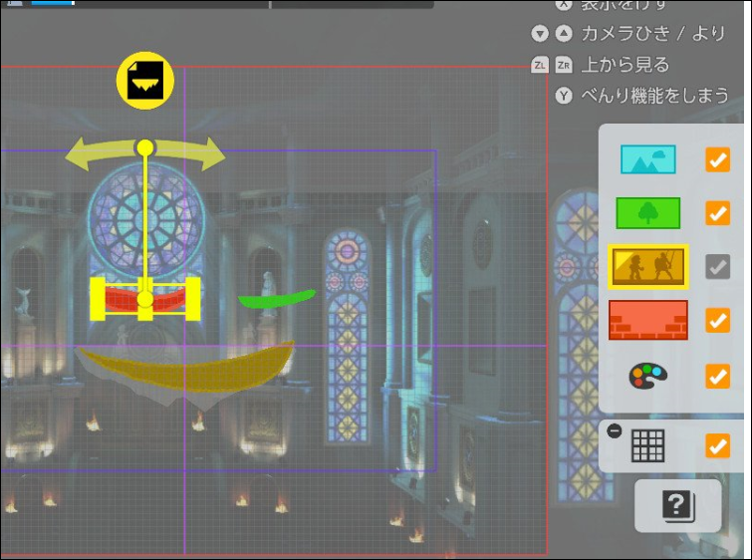Screen dimensions: 752x560
Task: Toggle the background layer checkbox
Action: pyautogui.click(x=717, y=159)
